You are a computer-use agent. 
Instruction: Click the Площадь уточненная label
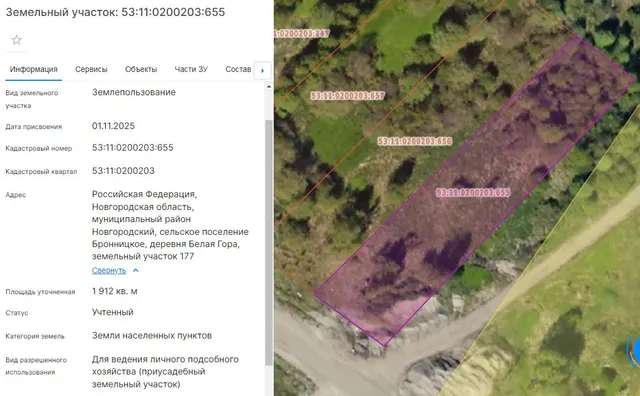tap(40, 292)
